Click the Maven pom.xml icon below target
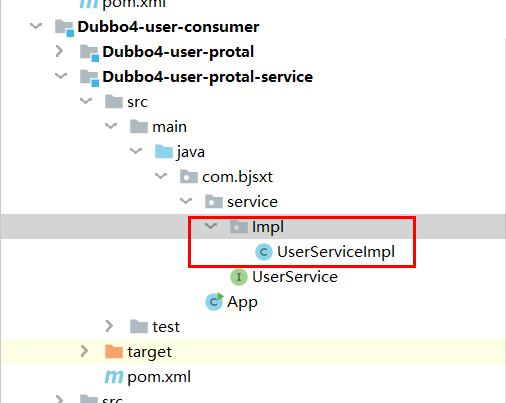The height and width of the screenshot is (403, 506). point(114,377)
